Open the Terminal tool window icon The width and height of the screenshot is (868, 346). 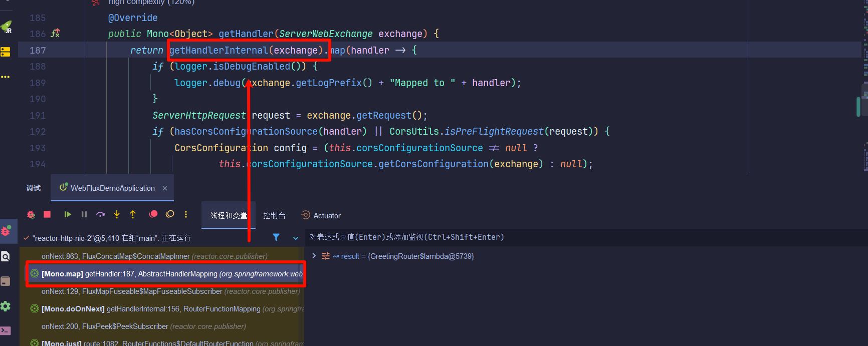6,330
